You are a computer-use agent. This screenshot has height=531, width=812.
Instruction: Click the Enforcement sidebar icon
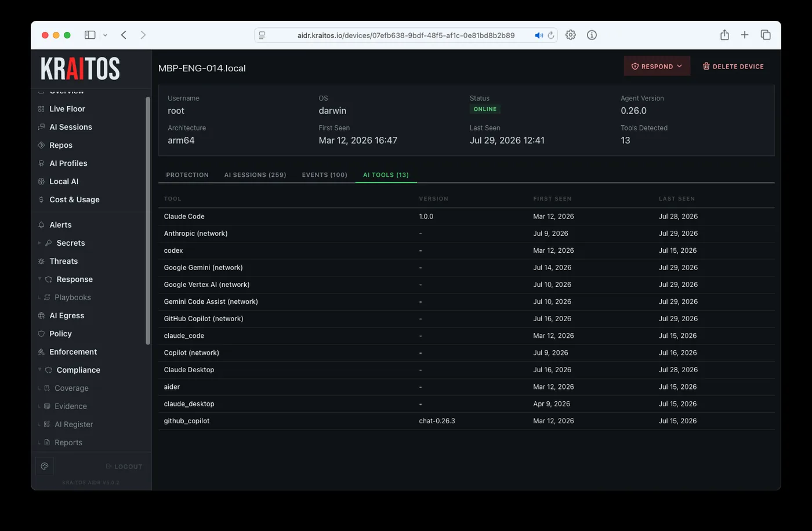point(41,352)
